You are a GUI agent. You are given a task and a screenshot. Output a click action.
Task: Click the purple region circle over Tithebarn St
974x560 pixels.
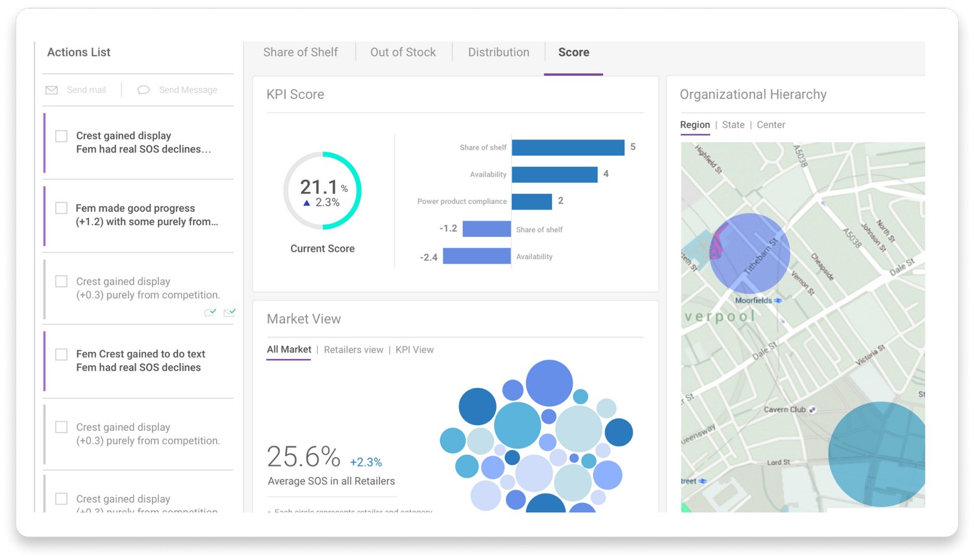(x=749, y=254)
